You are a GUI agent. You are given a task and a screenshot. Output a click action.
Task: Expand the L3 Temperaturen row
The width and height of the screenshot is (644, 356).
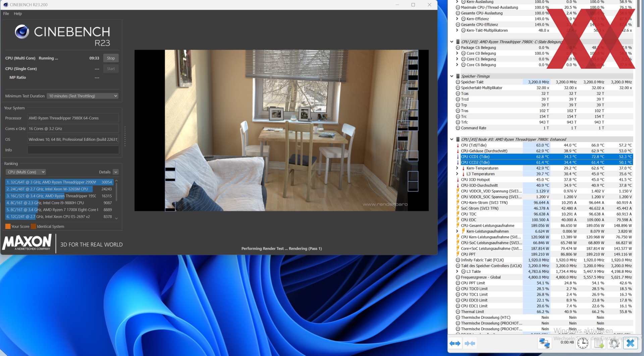coord(457,174)
